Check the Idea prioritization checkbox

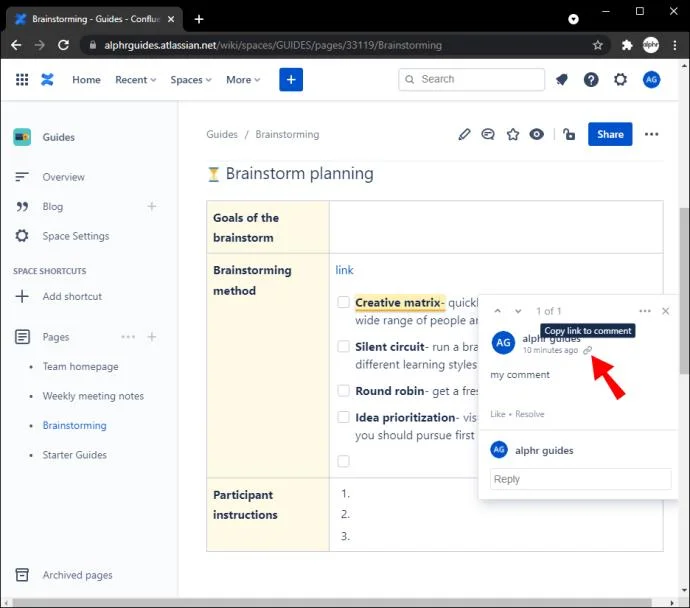click(x=343, y=417)
